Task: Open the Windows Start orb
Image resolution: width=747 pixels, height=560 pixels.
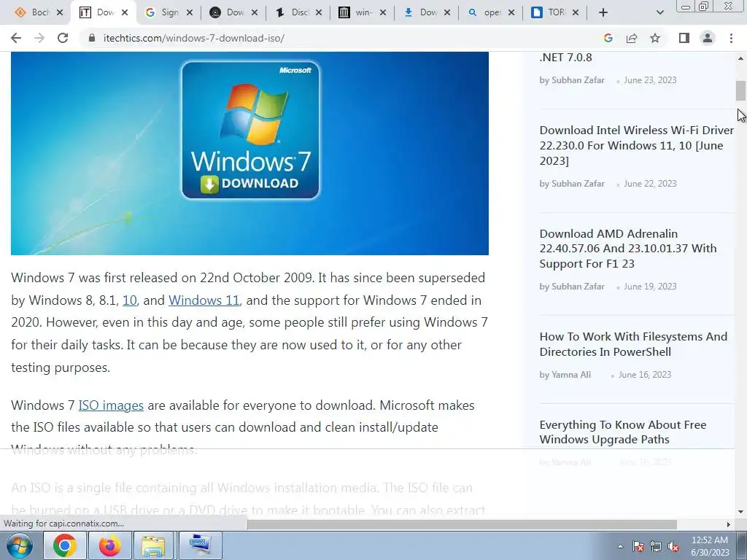Action: click(x=20, y=545)
